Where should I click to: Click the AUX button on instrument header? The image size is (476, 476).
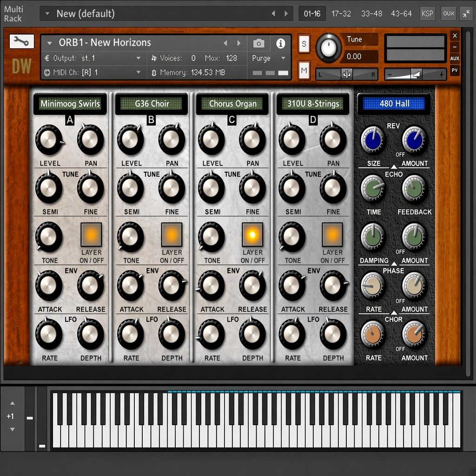tap(455, 58)
